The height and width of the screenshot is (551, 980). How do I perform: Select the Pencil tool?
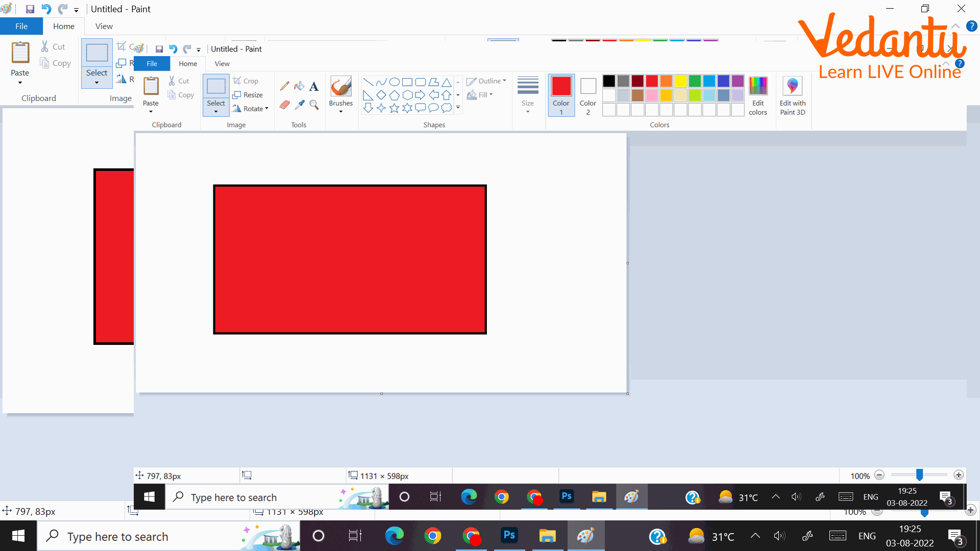coord(285,86)
